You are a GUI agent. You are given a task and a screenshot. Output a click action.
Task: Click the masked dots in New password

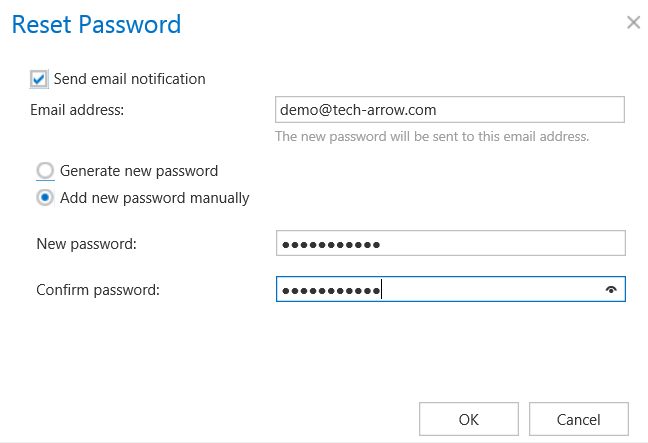coord(331,244)
